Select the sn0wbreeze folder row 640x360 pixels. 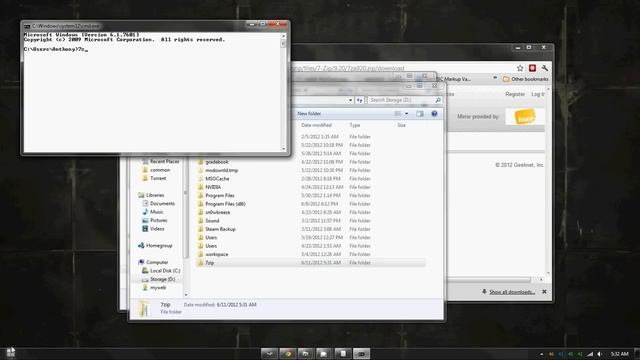click(310, 212)
